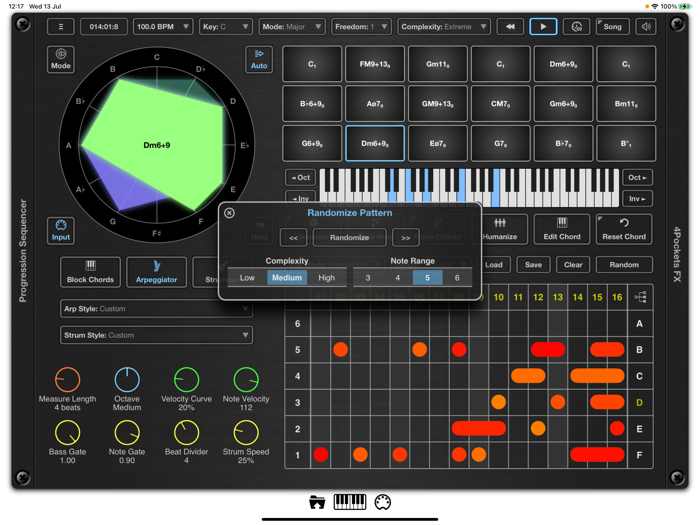
Task: Expand the BPM dropdown
Action: 162,27
